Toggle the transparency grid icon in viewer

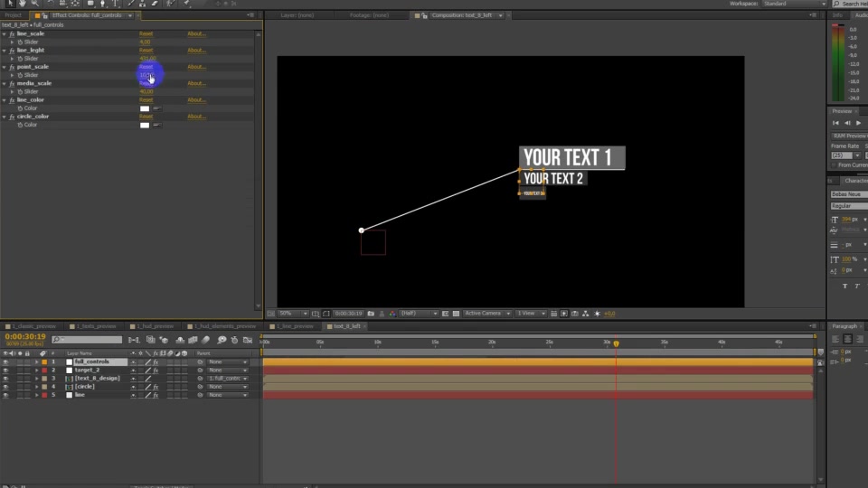tap(456, 314)
